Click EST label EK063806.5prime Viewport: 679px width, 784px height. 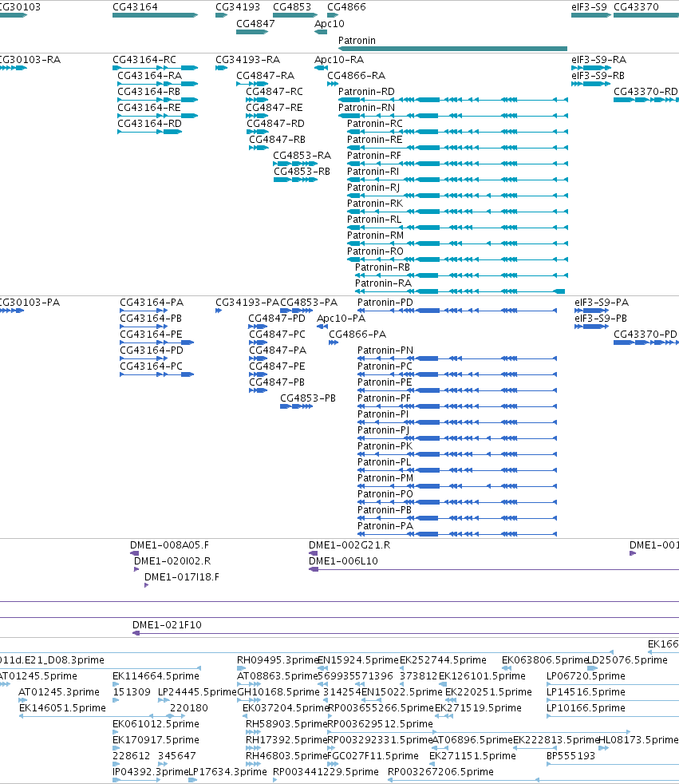[x=545, y=660]
